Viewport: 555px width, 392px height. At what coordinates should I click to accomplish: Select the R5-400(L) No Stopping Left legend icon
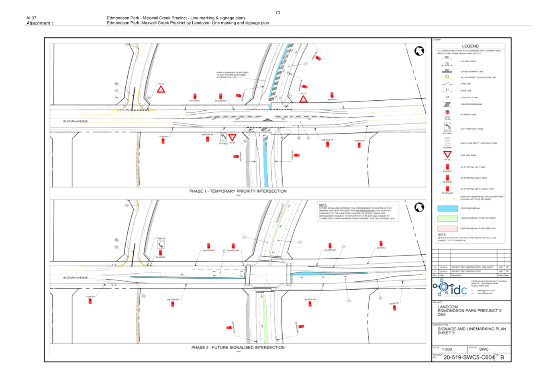click(x=447, y=167)
